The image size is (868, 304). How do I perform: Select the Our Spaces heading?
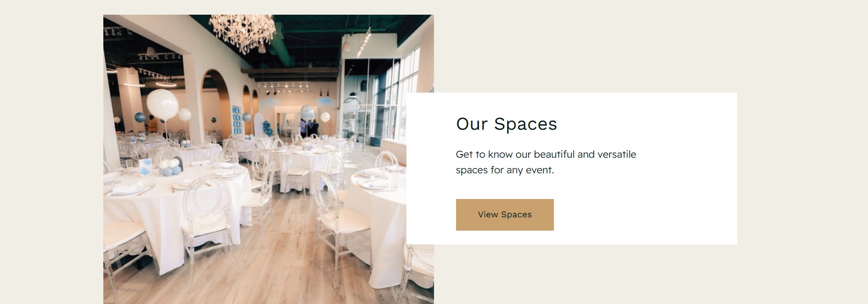click(507, 124)
